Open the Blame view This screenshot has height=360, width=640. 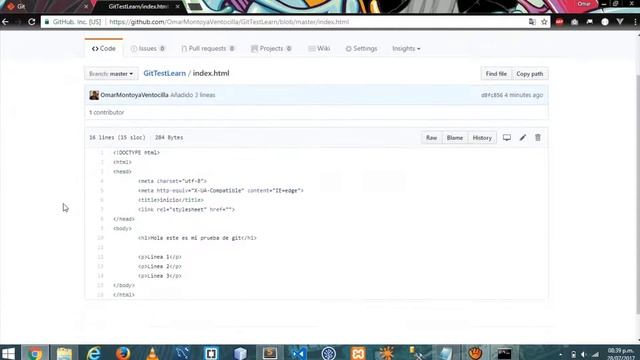coord(455,138)
